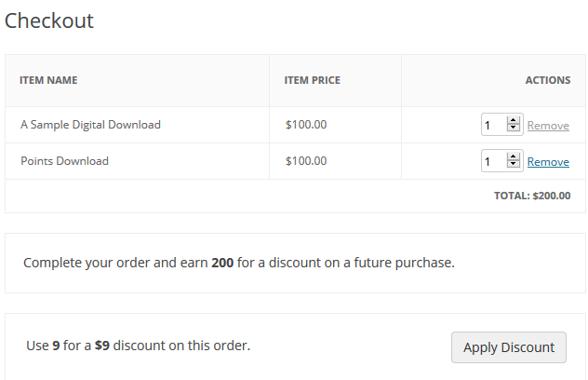Viewport: 588px width, 380px height.
Task: Decrease quantity of Points Download
Action: (513, 165)
